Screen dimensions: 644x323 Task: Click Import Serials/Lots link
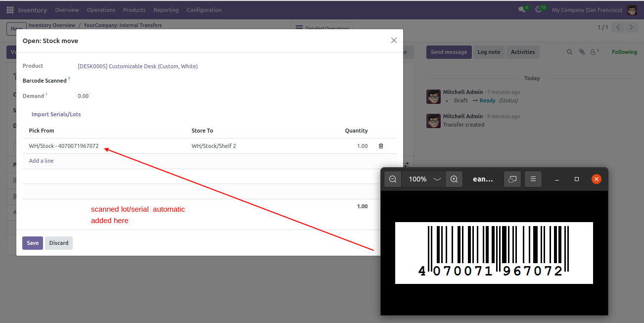click(x=56, y=114)
